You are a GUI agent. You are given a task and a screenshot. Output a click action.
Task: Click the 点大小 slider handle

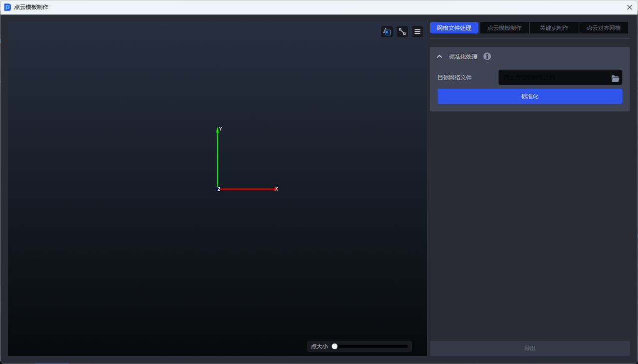(335, 346)
